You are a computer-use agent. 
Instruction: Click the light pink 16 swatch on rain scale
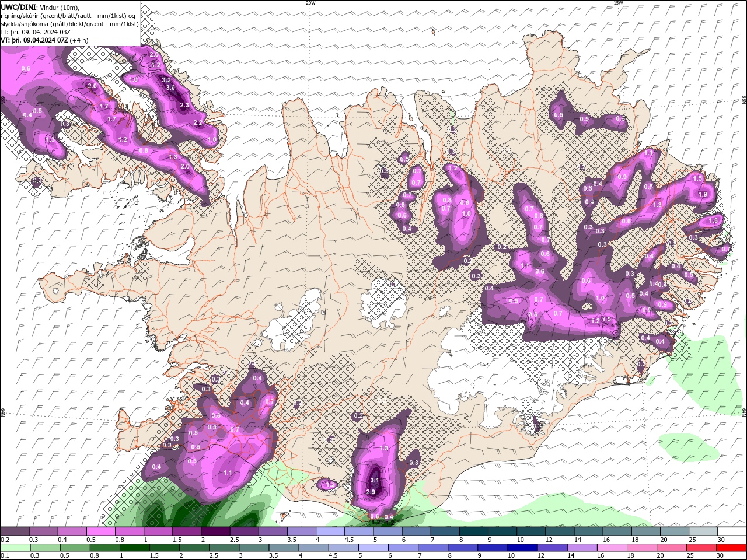[x=612, y=548]
